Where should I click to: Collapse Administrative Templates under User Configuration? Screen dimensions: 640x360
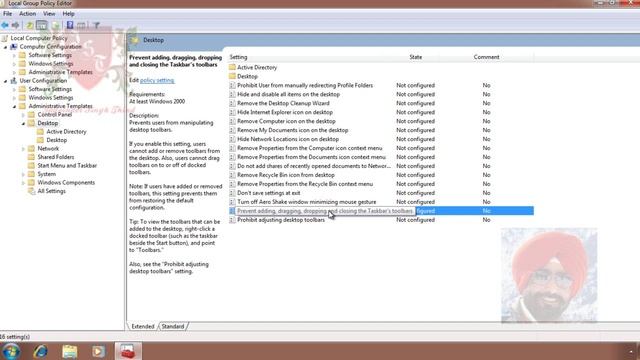point(14,107)
